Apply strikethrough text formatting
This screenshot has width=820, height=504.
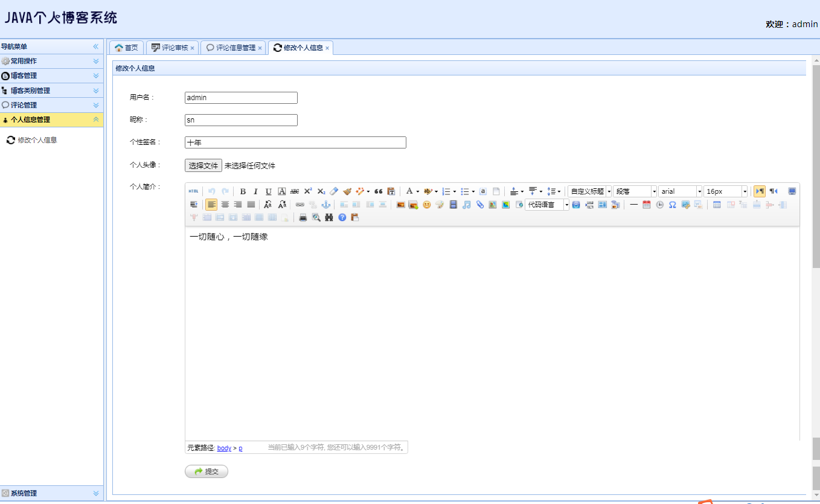click(x=295, y=191)
